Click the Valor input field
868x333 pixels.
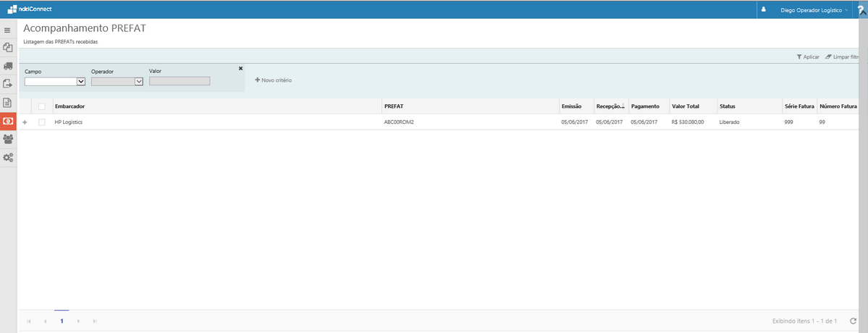click(179, 81)
